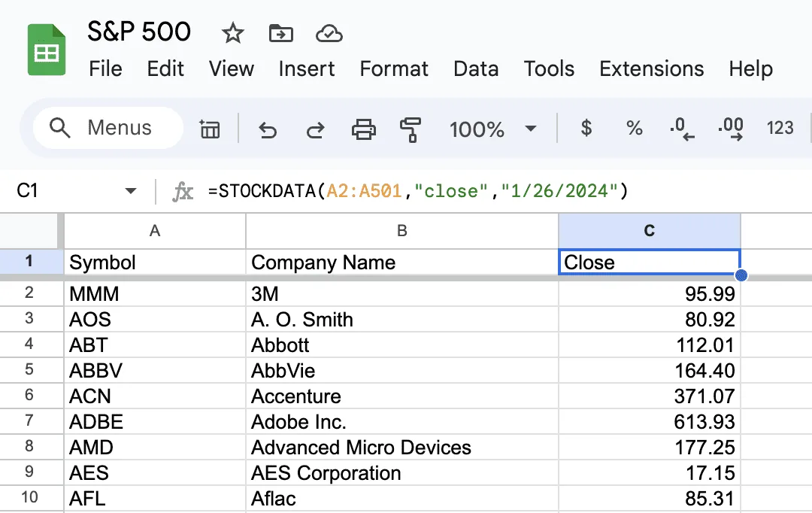Select the AOS symbol cell
This screenshot has height=513, width=812.
(x=154, y=319)
